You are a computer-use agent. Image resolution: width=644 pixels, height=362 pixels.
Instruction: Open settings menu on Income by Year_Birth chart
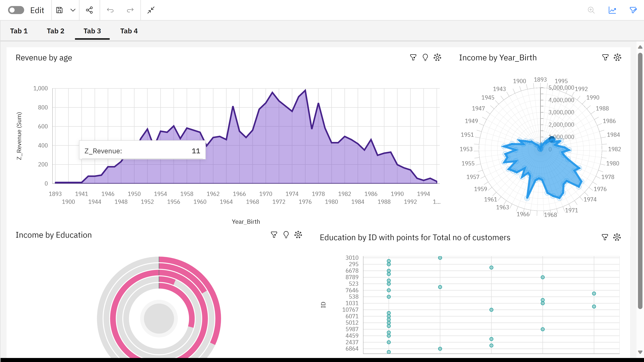pos(617,57)
